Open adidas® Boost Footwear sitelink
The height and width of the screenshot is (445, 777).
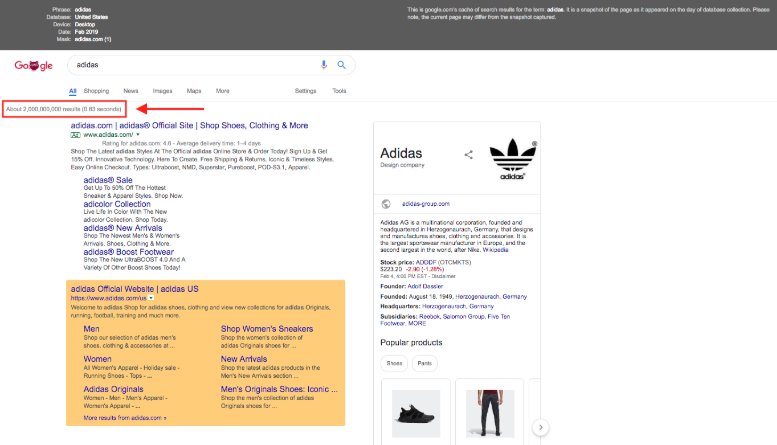point(129,252)
